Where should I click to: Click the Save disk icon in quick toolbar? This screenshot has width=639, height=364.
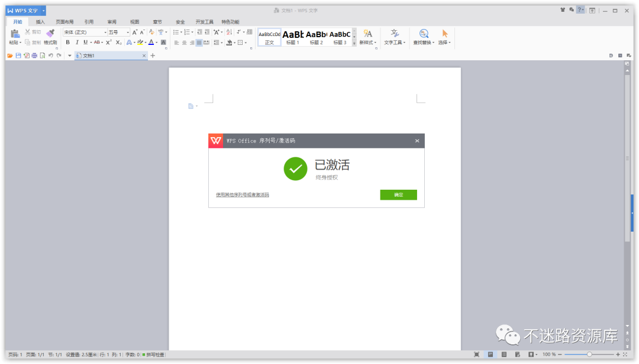pyautogui.click(x=18, y=56)
